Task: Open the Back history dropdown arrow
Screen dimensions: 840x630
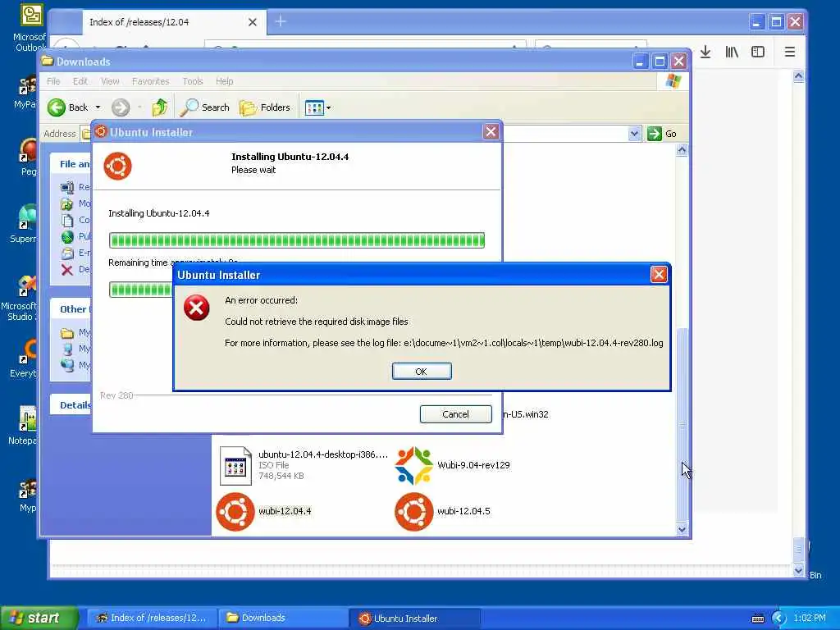Action: (x=98, y=107)
